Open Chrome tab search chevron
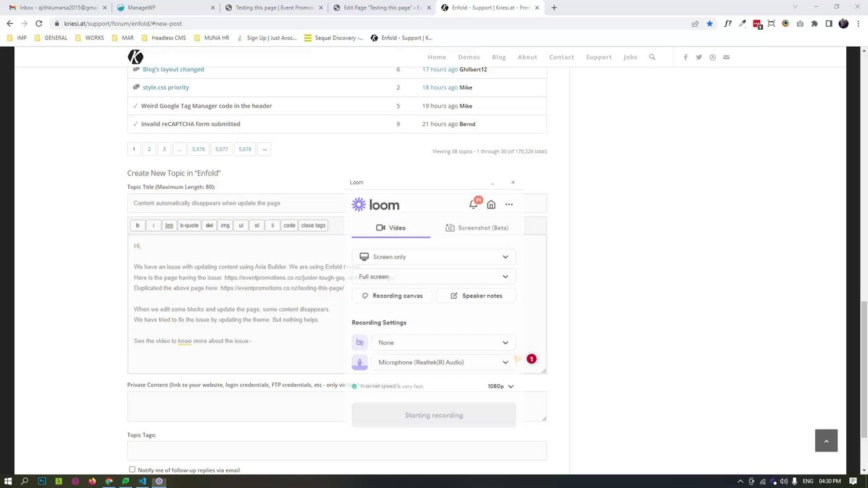The height and width of the screenshot is (488, 868). (795, 7)
